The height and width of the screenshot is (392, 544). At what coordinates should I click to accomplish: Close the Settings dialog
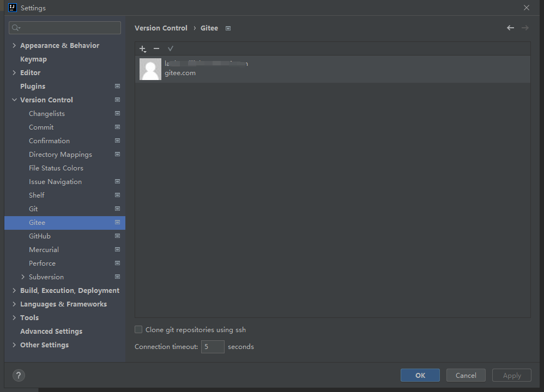point(527,8)
